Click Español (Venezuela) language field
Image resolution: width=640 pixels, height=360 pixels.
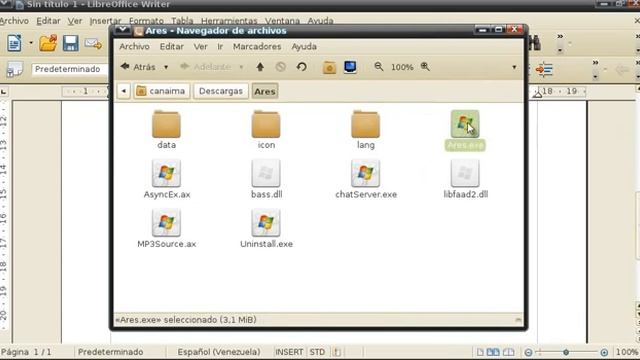pyautogui.click(x=219, y=352)
